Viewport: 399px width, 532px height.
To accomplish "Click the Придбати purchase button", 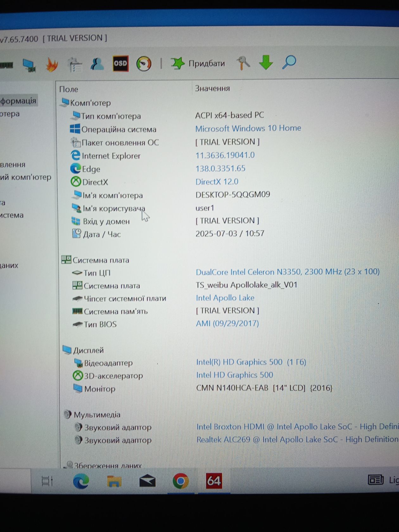I will pos(206,63).
